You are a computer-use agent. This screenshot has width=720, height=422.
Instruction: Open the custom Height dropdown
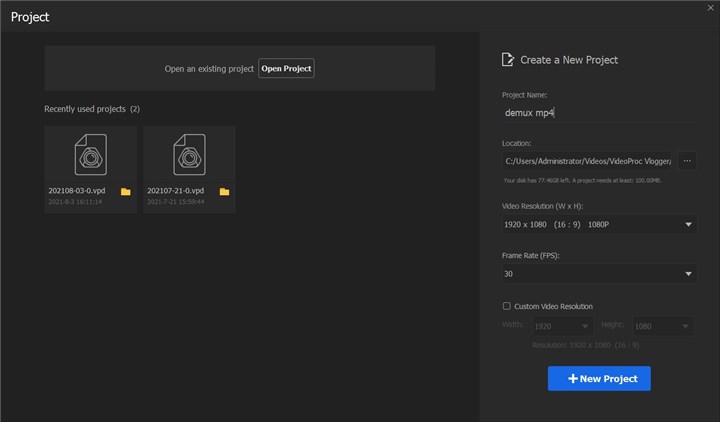pyautogui.click(x=684, y=326)
